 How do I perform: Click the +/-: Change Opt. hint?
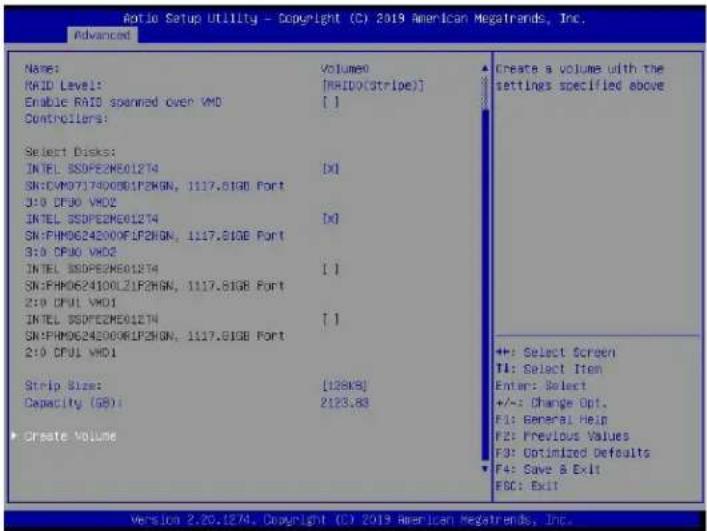pos(551,403)
